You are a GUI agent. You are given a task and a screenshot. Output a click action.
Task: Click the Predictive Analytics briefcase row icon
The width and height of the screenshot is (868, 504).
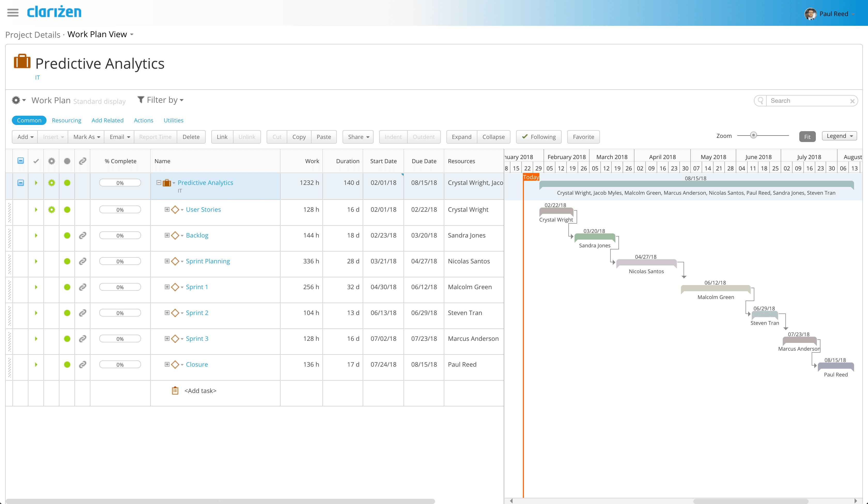[x=167, y=183]
